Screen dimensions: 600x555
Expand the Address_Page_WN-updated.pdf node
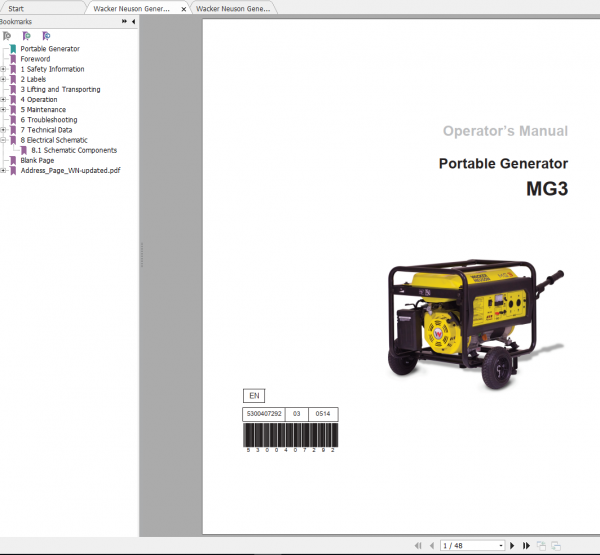3,171
